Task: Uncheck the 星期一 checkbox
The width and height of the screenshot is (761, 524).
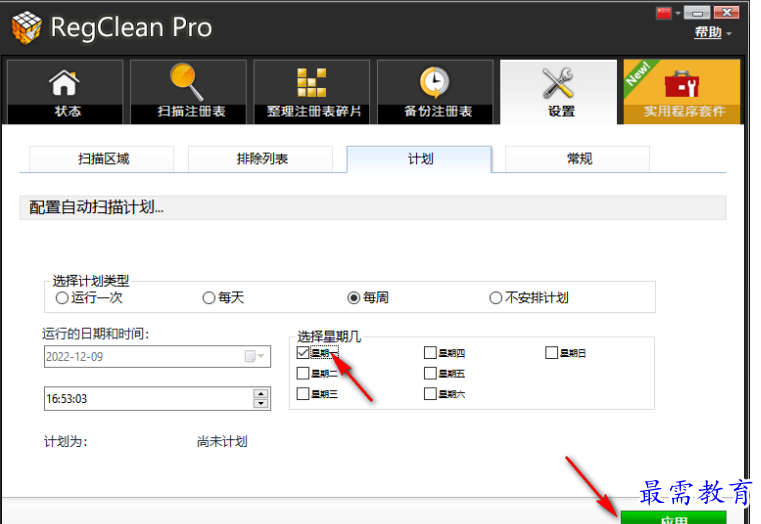Action: tap(303, 353)
